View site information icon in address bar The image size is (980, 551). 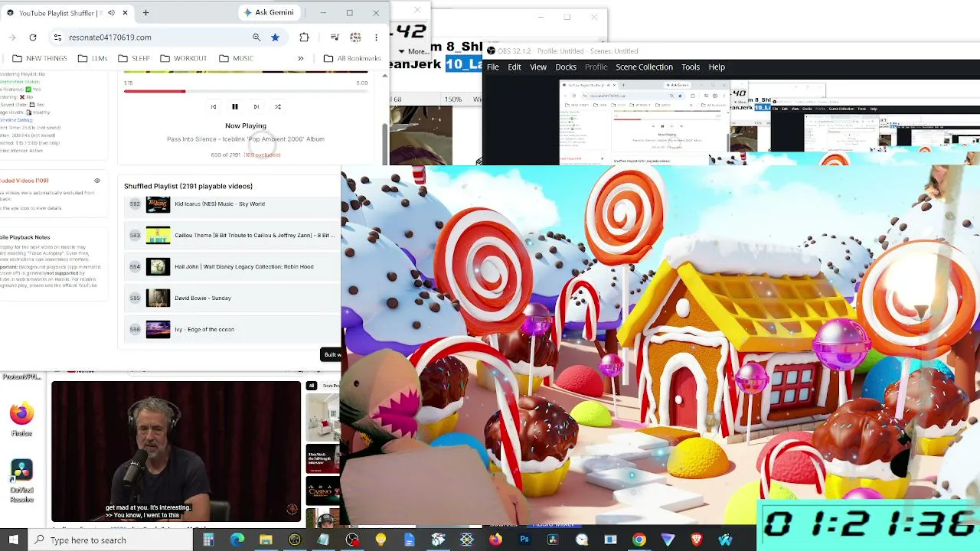[57, 37]
